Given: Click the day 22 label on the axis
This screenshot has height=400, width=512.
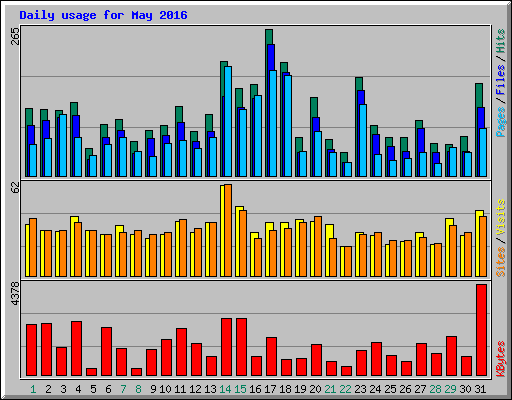Looking at the screenshot, I should [x=345, y=389].
